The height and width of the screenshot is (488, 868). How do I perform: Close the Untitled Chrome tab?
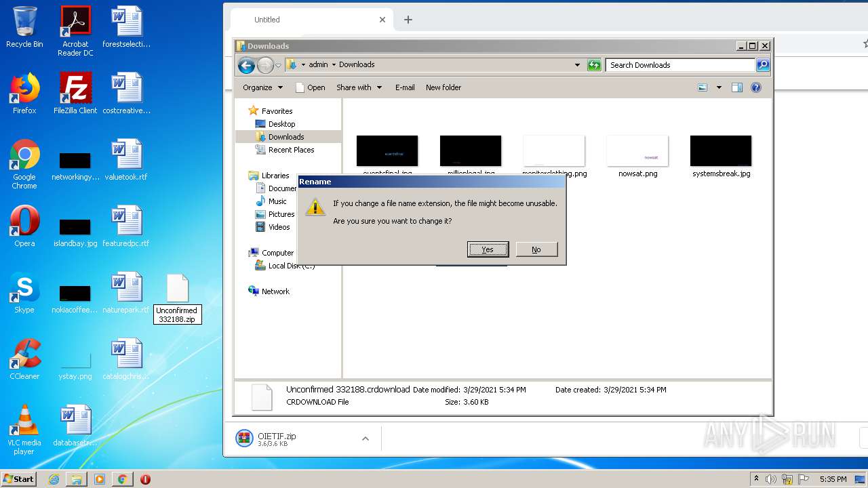(x=382, y=20)
